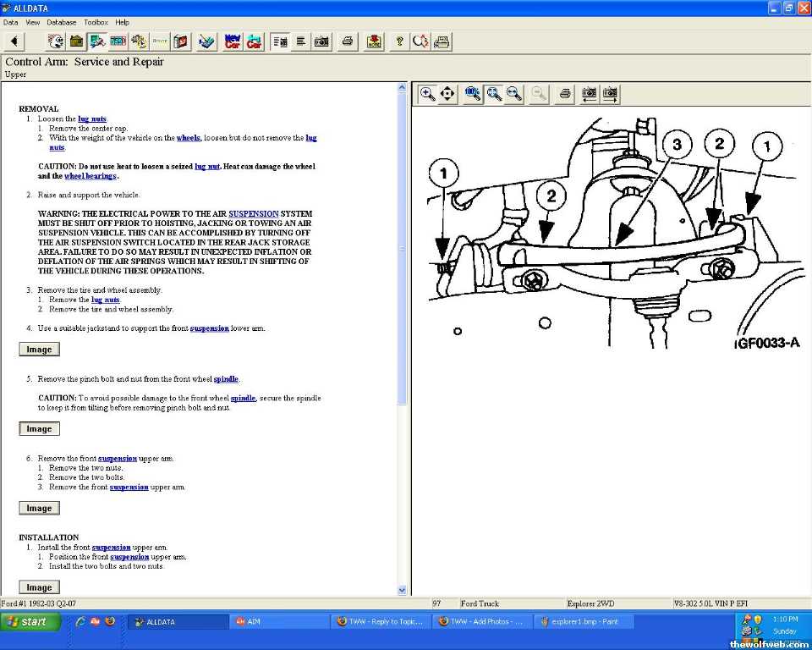The width and height of the screenshot is (812, 650).
Task: Select the pan arrows tool in image toolbar
Action: (x=447, y=93)
